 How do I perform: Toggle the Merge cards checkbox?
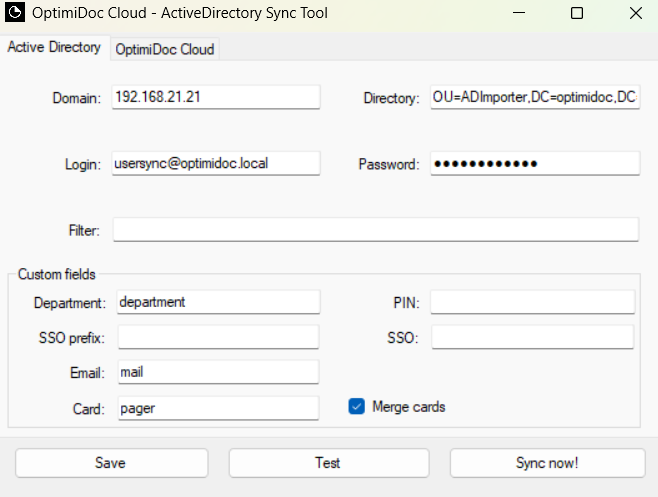click(356, 407)
